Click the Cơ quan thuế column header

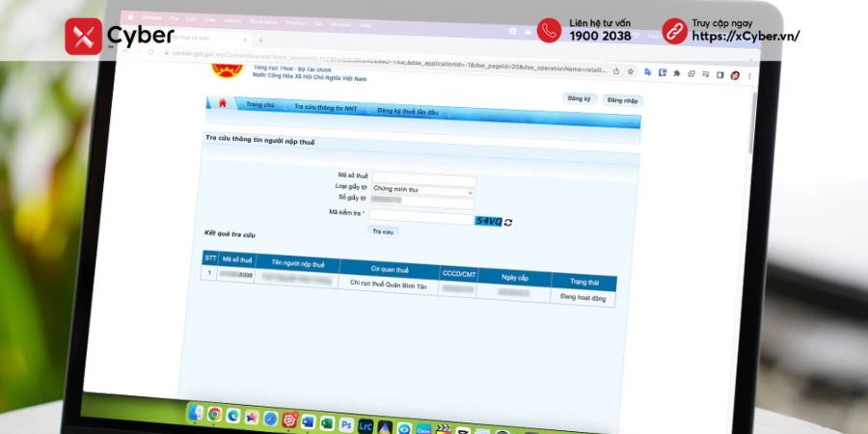point(390,270)
